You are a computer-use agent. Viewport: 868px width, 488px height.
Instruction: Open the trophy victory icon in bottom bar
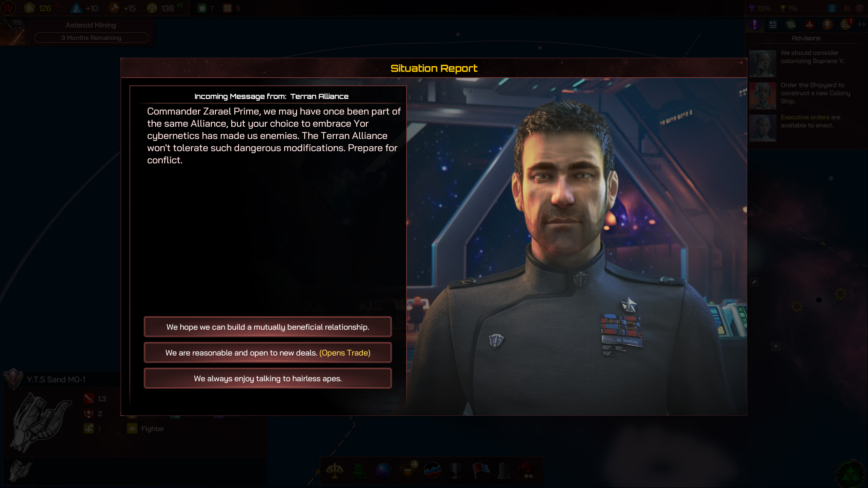pos(456,471)
